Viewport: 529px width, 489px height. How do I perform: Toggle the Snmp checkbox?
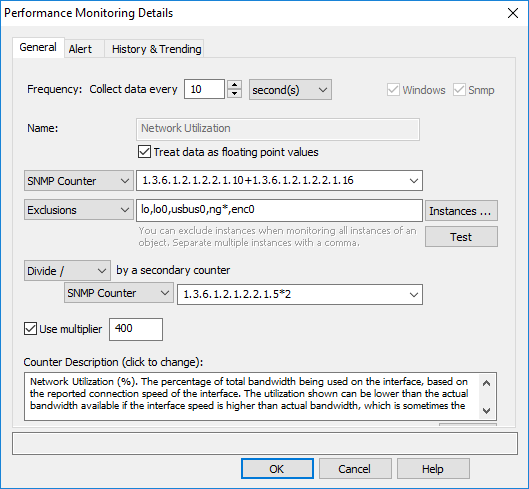tap(459, 90)
